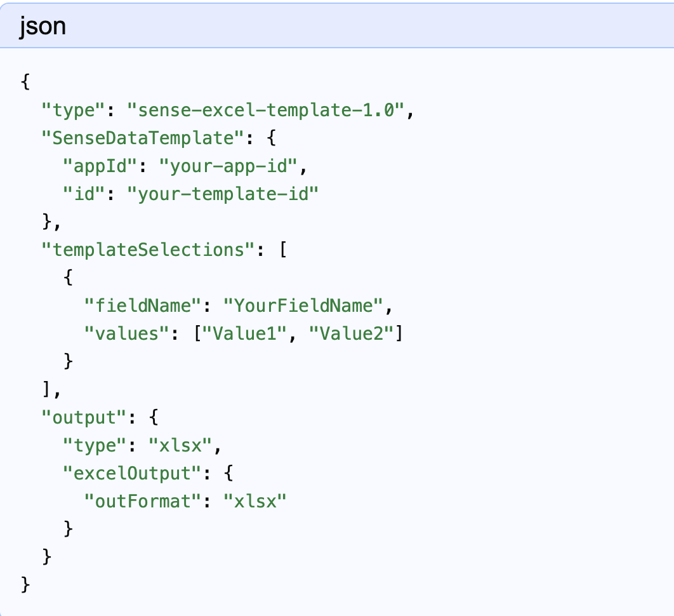Place cursor on the "appId" key
The height and width of the screenshot is (616, 674).
(x=98, y=166)
